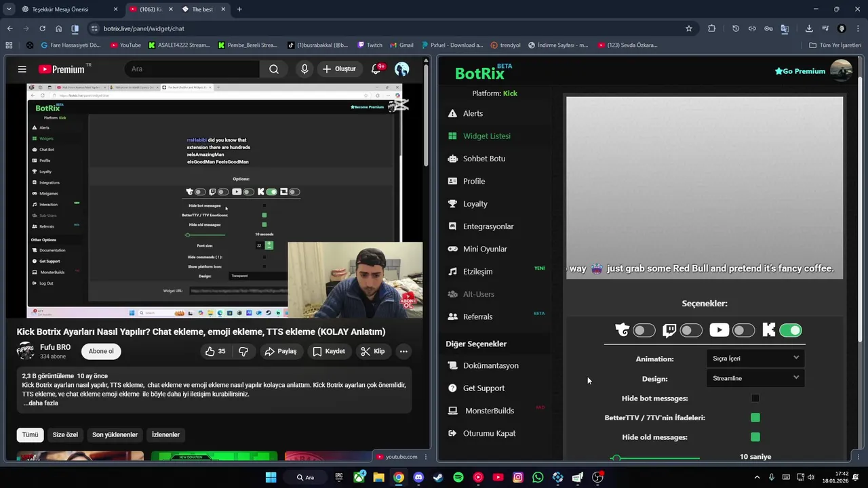Click the Oluştur create button
This screenshot has height=488, width=868.
339,69
